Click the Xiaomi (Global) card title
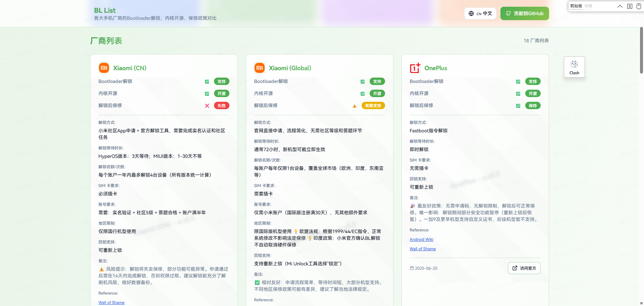 (x=290, y=68)
